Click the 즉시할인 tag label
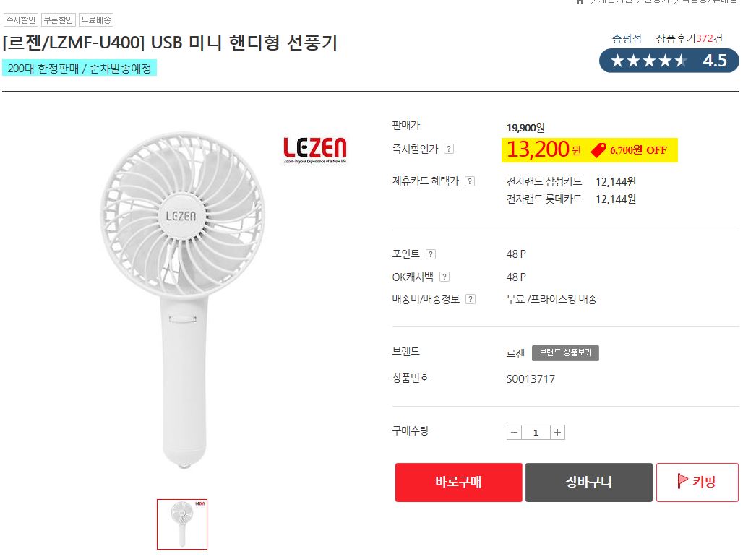The height and width of the screenshot is (559, 756). (x=20, y=20)
